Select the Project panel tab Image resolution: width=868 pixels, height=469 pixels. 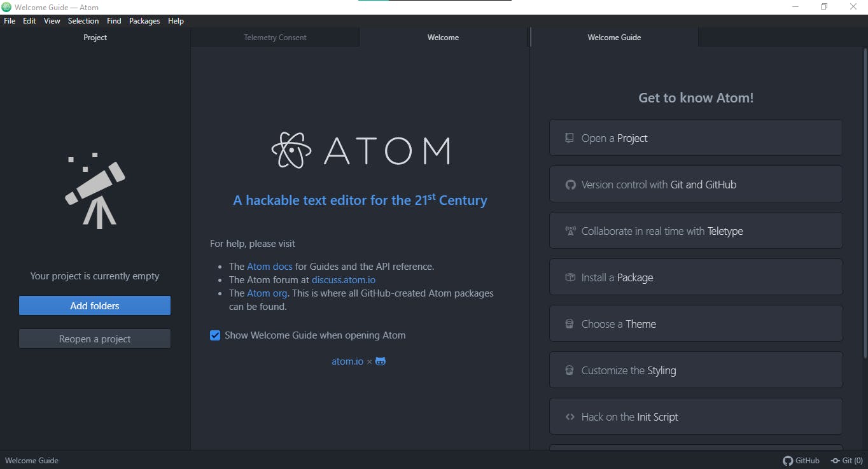point(95,38)
